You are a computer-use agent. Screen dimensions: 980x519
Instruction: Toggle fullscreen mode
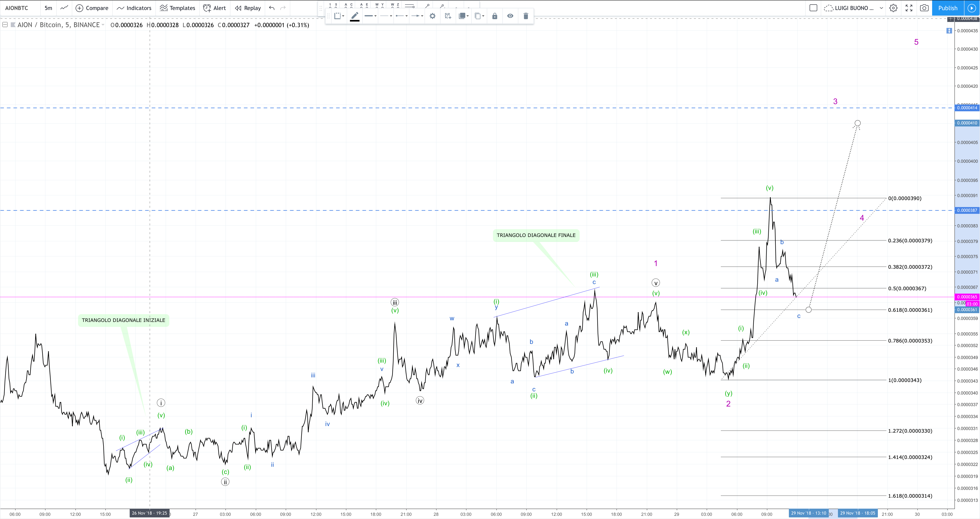tap(909, 8)
